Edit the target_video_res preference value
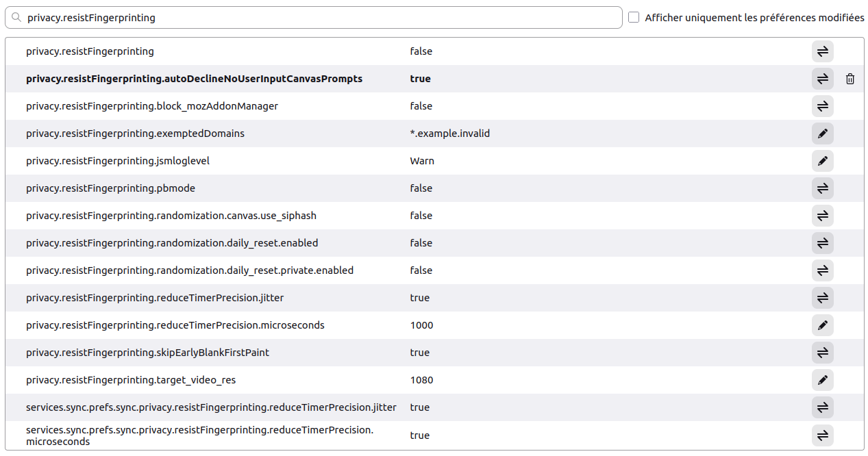The image size is (868, 456). point(822,380)
